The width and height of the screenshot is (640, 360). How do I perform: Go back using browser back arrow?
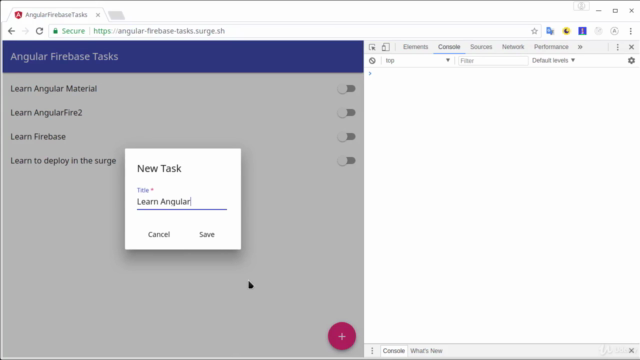[11, 31]
